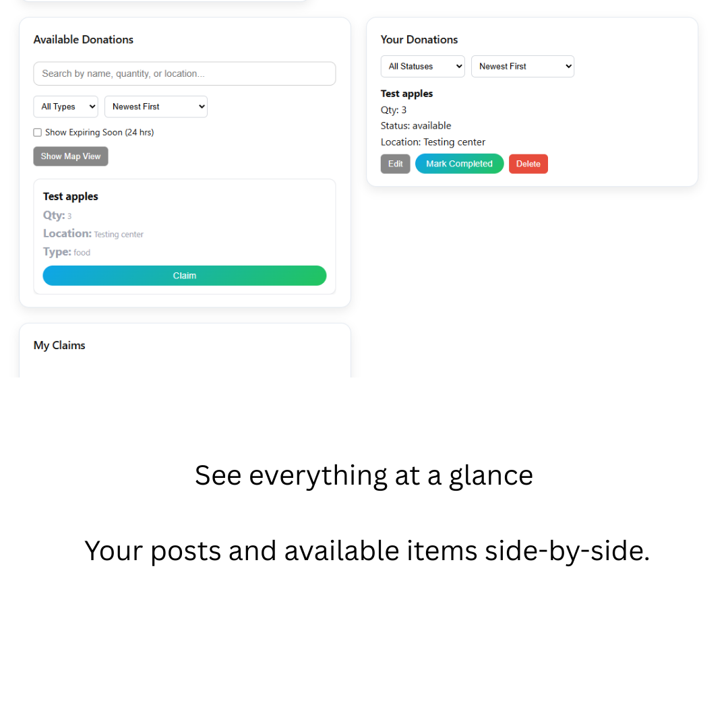Click the Available Donations panel heading

(x=83, y=40)
